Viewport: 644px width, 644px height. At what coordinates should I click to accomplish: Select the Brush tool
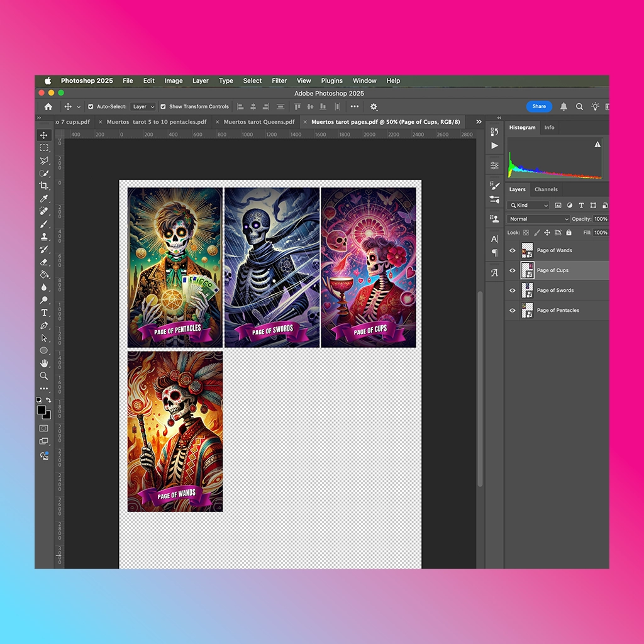click(x=44, y=224)
